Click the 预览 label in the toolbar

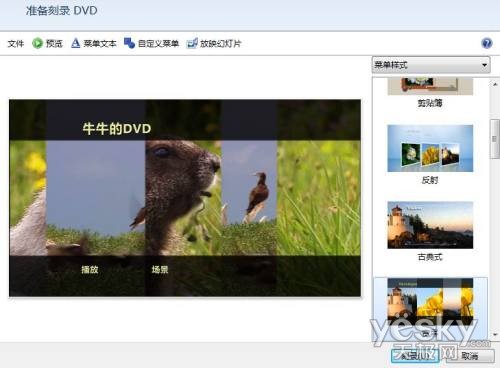coord(54,44)
